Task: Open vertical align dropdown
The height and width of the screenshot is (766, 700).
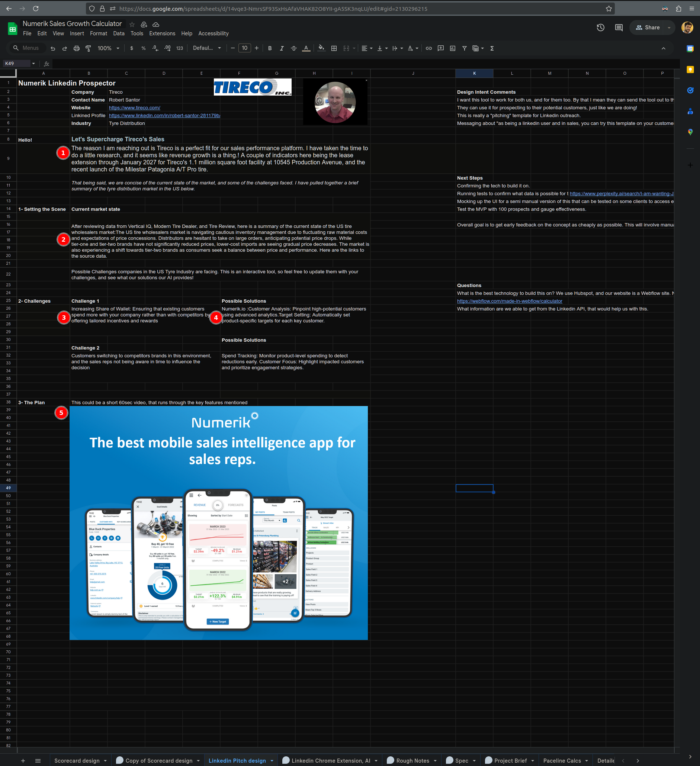Action: (x=382, y=48)
